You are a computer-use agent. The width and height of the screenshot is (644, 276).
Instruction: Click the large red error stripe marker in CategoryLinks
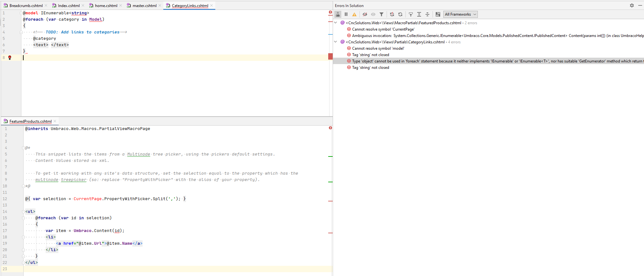tap(330, 56)
